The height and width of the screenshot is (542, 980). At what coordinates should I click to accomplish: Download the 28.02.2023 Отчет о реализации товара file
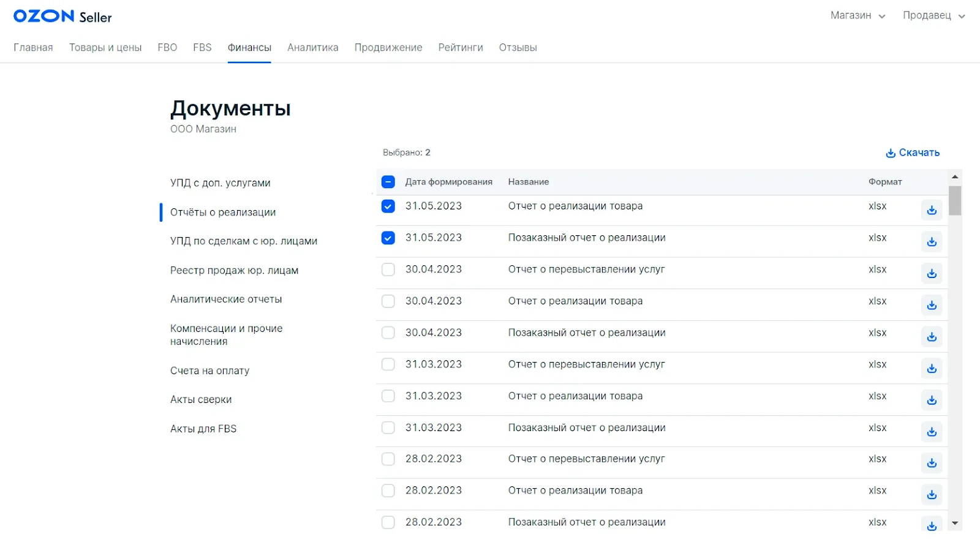coord(932,495)
